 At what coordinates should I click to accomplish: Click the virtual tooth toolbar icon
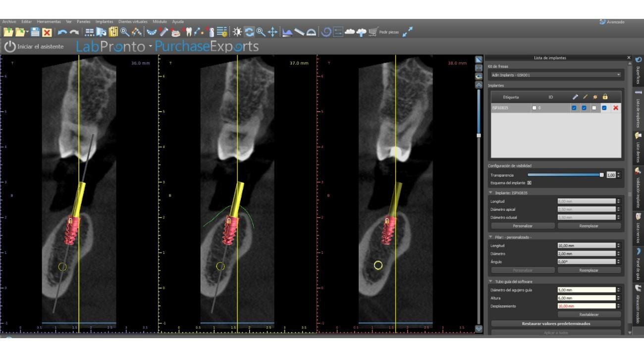189,32
